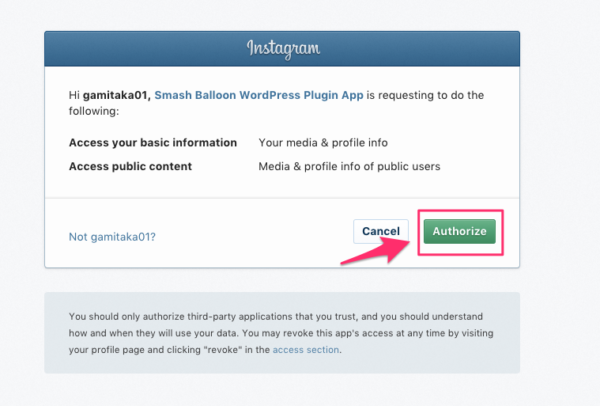The image size is (600, 406).
Task: Authorize the Smash Balloon app
Action: tap(460, 231)
